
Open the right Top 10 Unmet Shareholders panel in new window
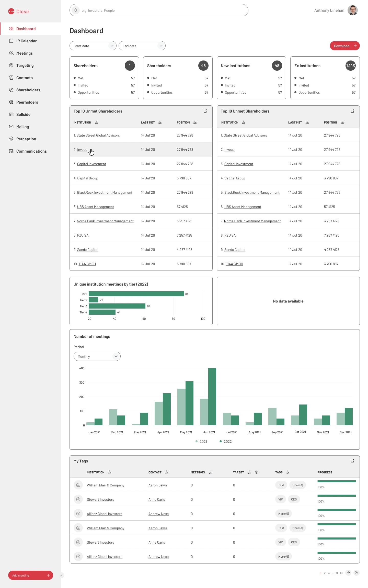click(x=353, y=111)
